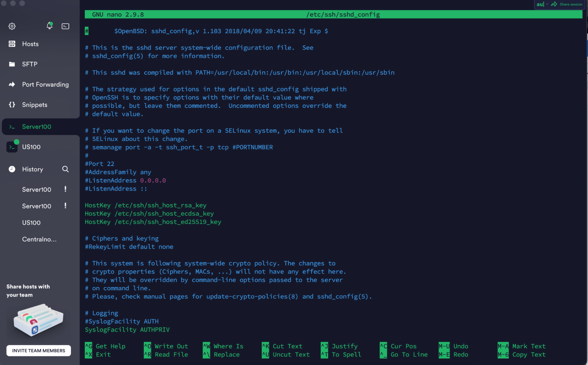Select the active Server100 terminal tab
The width and height of the screenshot is (588, 365).
pyautogui.click(x=36, y=127)
